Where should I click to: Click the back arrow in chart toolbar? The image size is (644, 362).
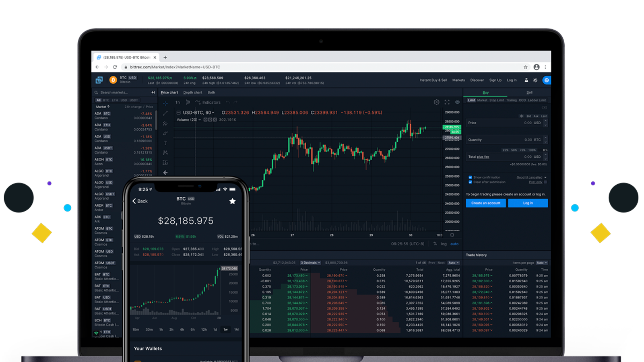165,173
